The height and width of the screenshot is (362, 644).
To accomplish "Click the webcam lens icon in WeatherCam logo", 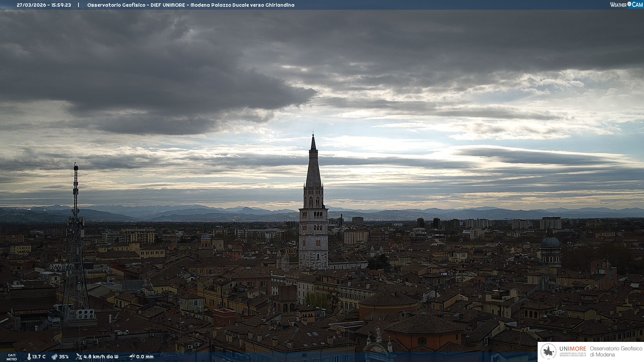I will tap(629, 4).
